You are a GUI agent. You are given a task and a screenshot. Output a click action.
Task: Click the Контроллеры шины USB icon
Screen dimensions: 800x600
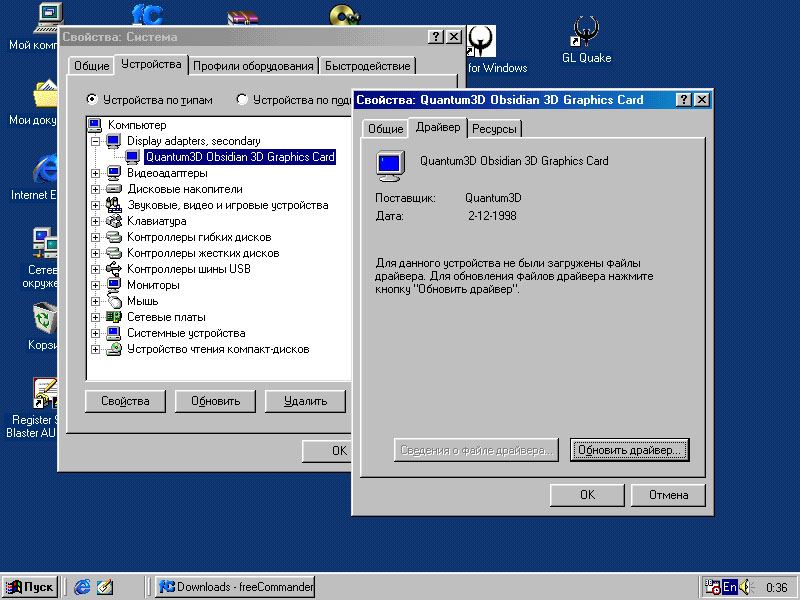pos(113,269)
